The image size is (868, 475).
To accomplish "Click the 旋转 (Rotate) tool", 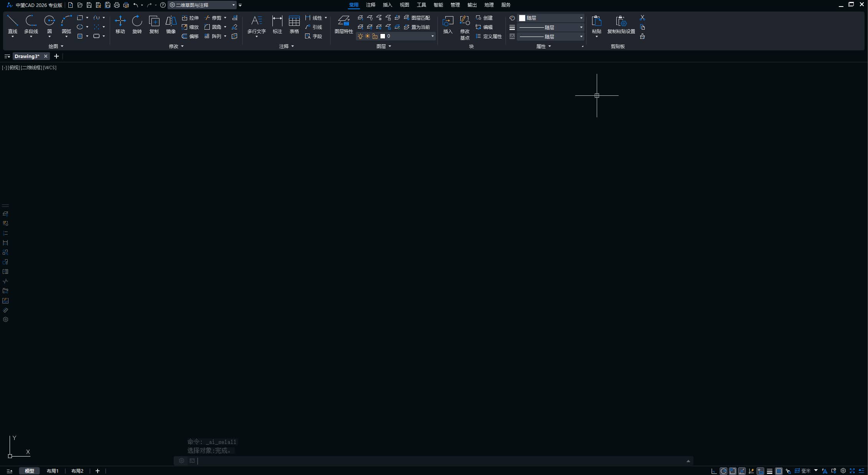I will pyautogui.click(x=137, y=25).
